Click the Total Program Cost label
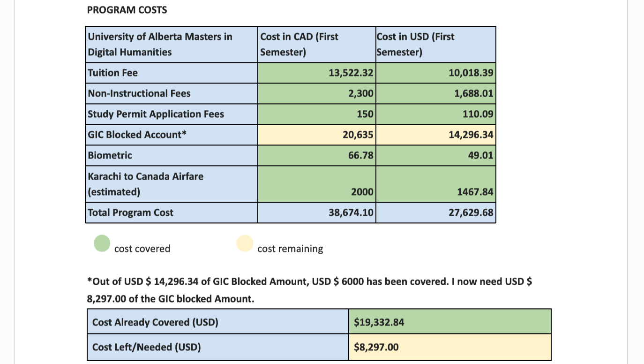Image resolution: width=644 pixels, height=364 pixels. 131,212
